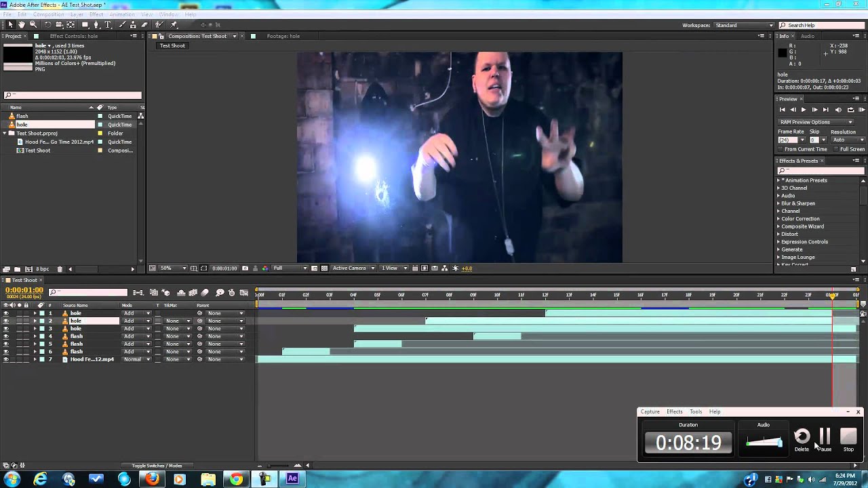Open the Animation menu
Viewport: 868px width, 488px height.
(x=121, y=14)
